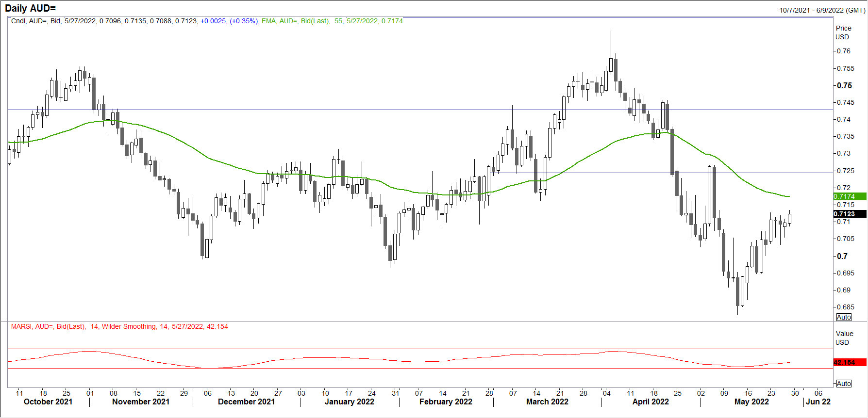This screenshot has height=418, width=868.
Task: Click the black 0.7123 last price tag
Action: point(850,214)
